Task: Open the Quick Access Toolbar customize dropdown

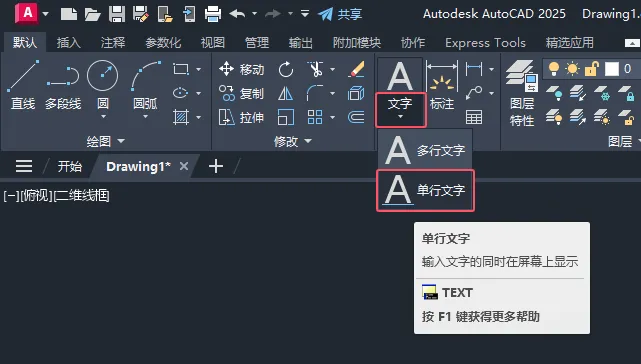Action: point(305,14)
